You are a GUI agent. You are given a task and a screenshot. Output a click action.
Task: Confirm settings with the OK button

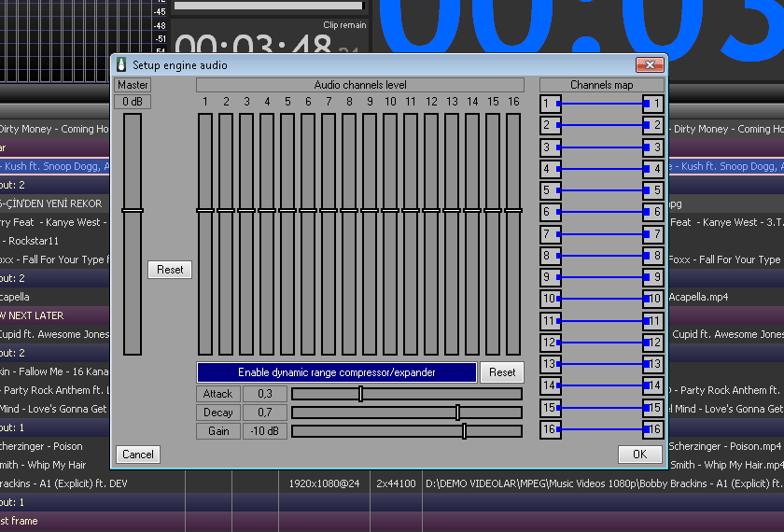click(x=639, y=455)
